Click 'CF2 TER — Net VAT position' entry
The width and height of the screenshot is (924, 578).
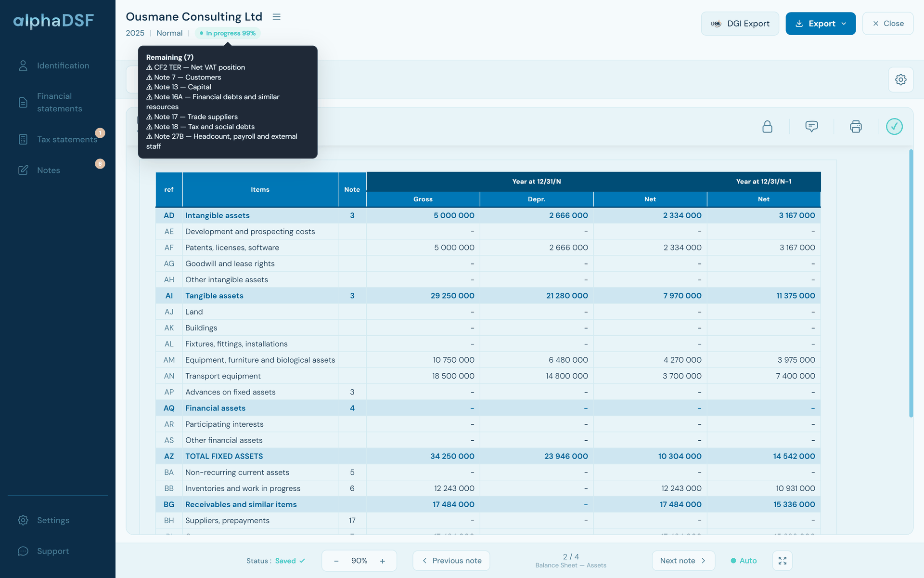[x=195, y=67]
